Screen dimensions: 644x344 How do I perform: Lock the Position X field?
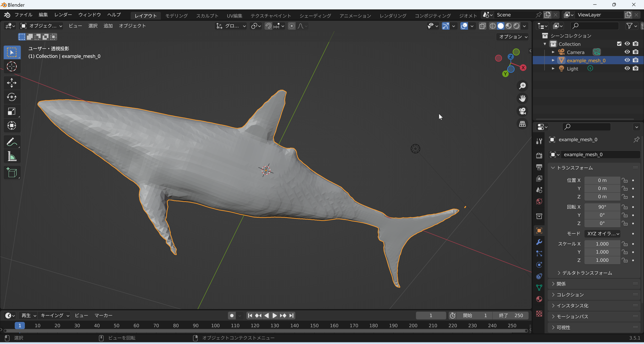click(625, 180)
